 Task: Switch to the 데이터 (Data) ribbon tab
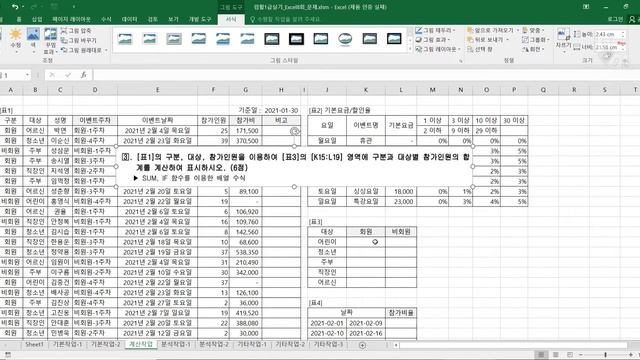tap(129, 19)
